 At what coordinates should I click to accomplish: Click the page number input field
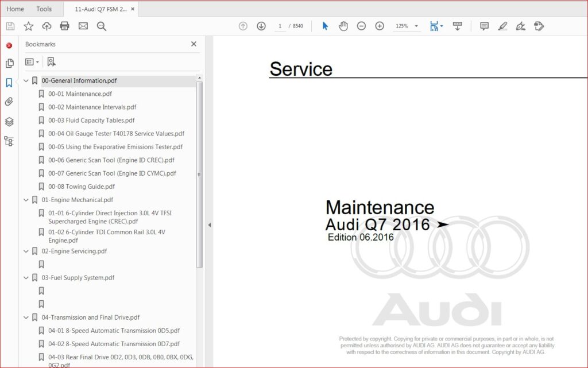(x=280, y=26)
